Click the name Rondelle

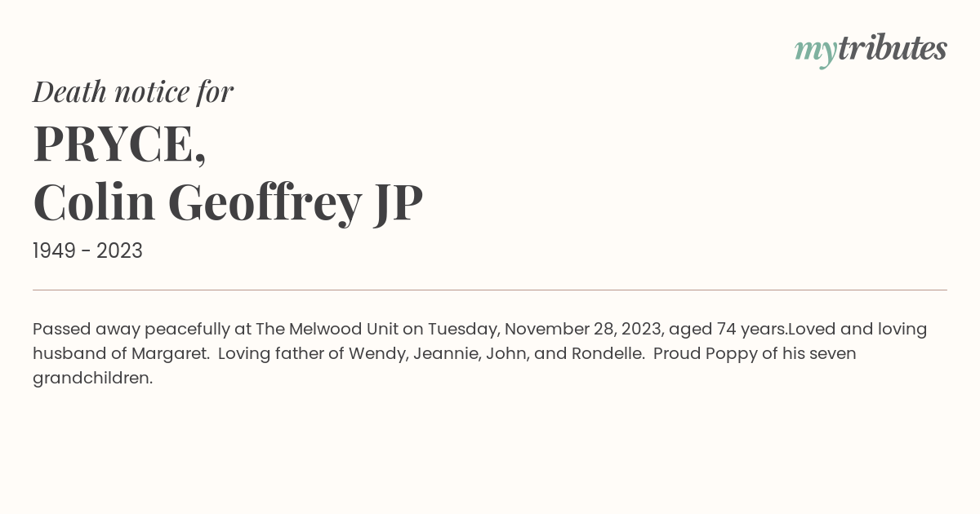608,354
